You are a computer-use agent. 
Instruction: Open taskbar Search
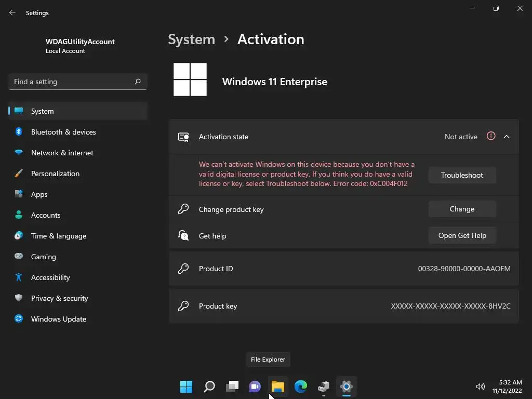coord(209,387)
